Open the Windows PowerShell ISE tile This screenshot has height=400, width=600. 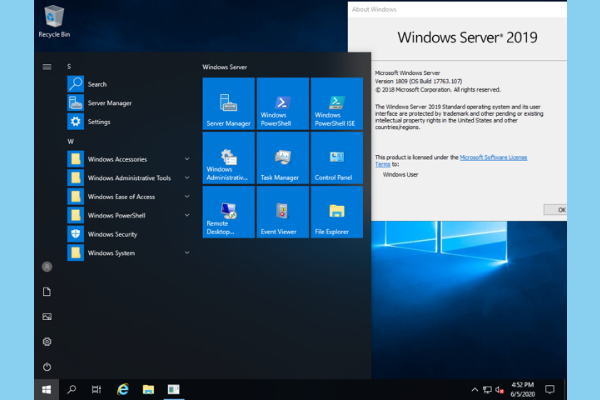337,104
